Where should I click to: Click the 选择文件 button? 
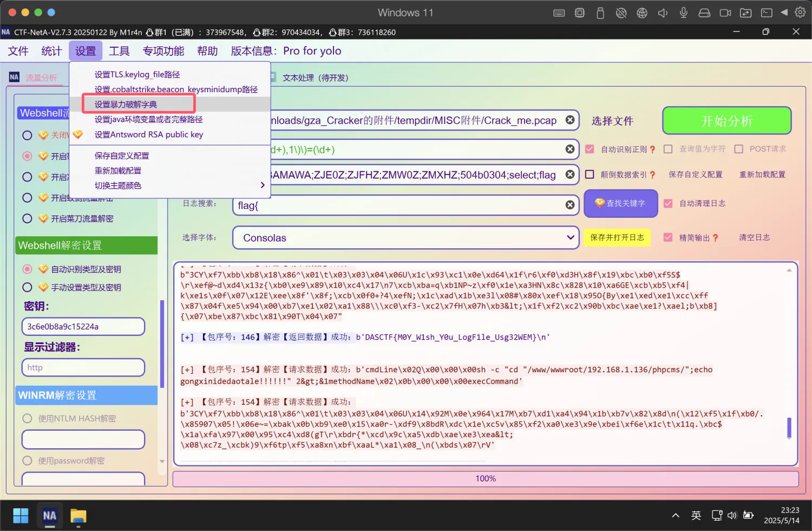(x=612, y=121)
